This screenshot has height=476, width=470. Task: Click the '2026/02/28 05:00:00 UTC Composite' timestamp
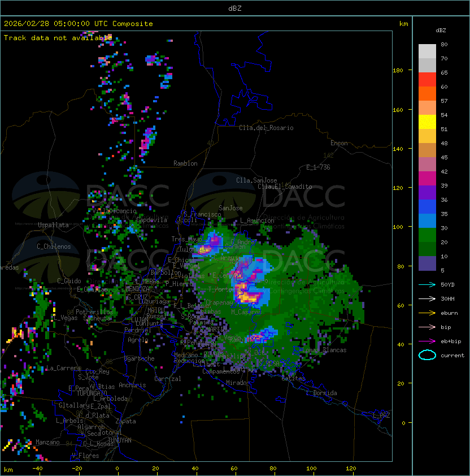click(79, 24)
